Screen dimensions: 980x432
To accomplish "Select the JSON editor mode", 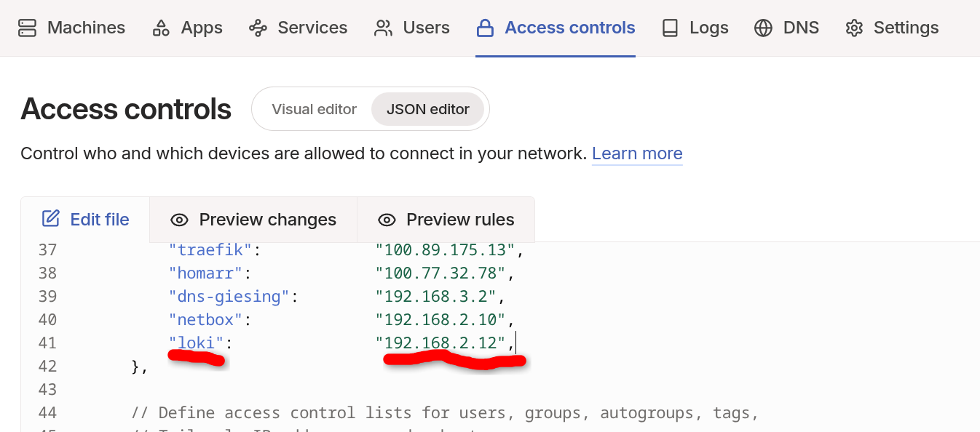I will pyautogui.click(x=428, y=109).
